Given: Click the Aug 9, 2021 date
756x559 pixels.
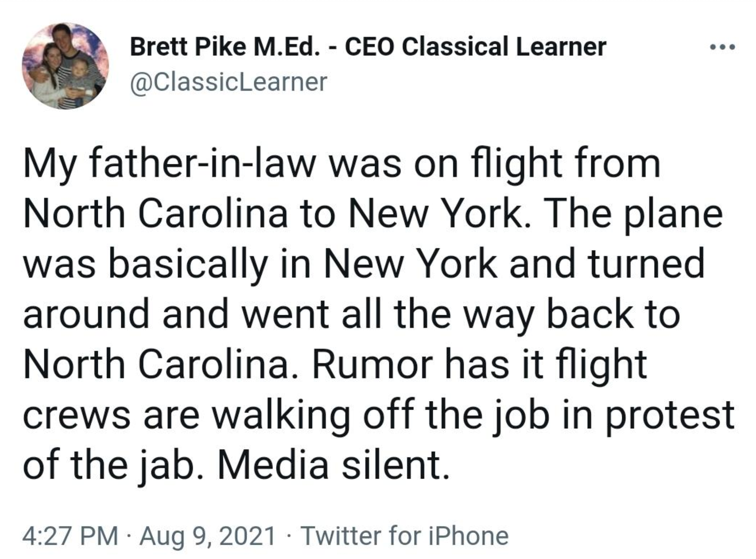Looking at the screenshot, I should 207,536.
